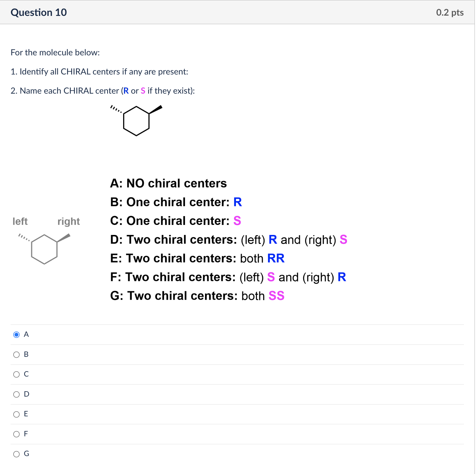Select the radio button for option E

[17, 414]
